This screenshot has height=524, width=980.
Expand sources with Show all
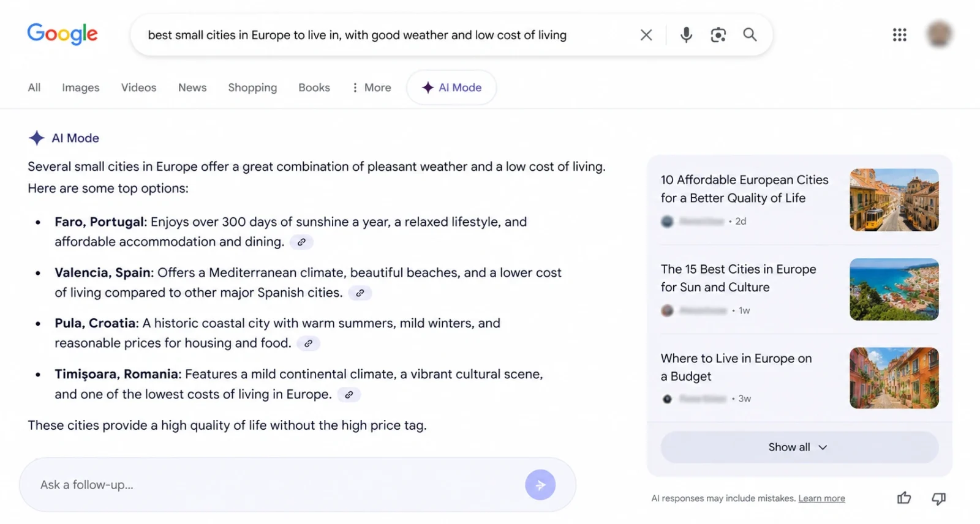point(799,447)
